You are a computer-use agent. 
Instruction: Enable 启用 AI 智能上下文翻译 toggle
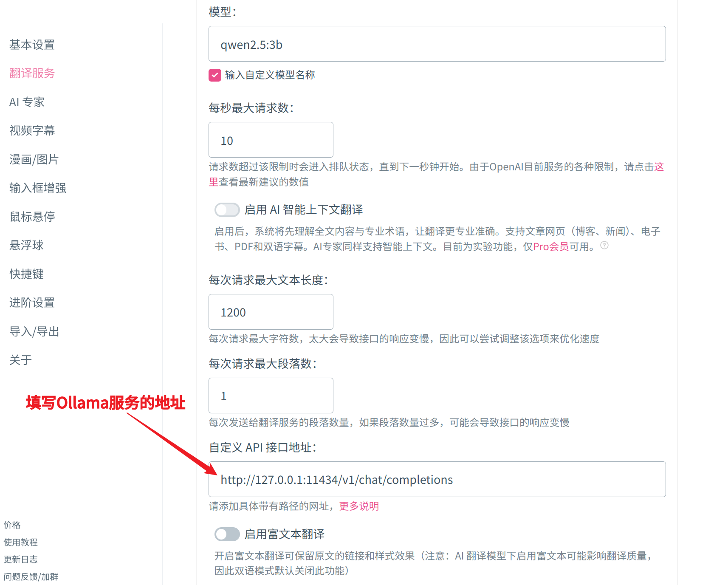(x=227, y=209)
